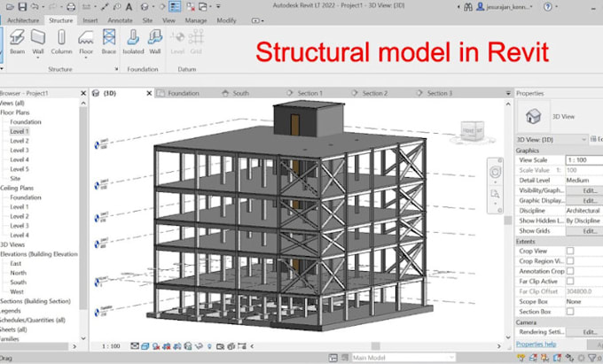Click the Open folder icon in quick access
The height and width of the screenshot is (364, 603).
click(x=10, y=6)
